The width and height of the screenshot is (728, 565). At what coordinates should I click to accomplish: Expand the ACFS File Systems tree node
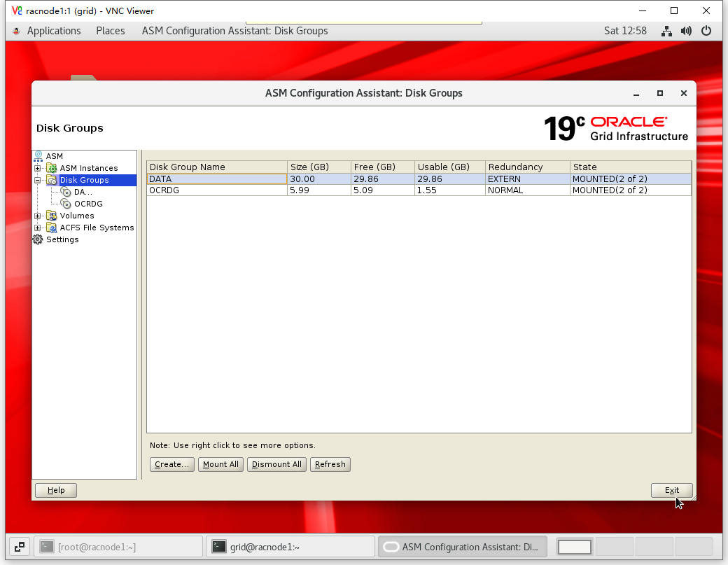tap(38, 228)
